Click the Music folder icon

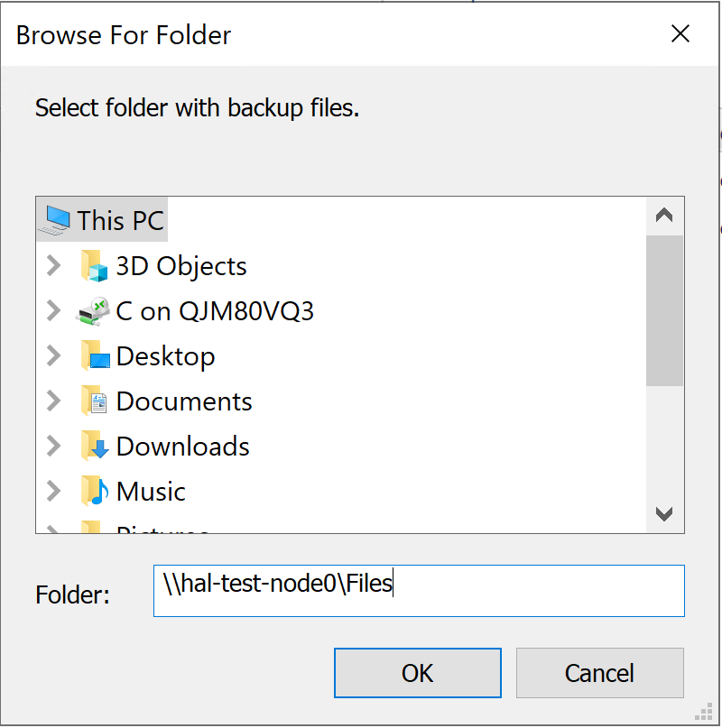[96, 492]
